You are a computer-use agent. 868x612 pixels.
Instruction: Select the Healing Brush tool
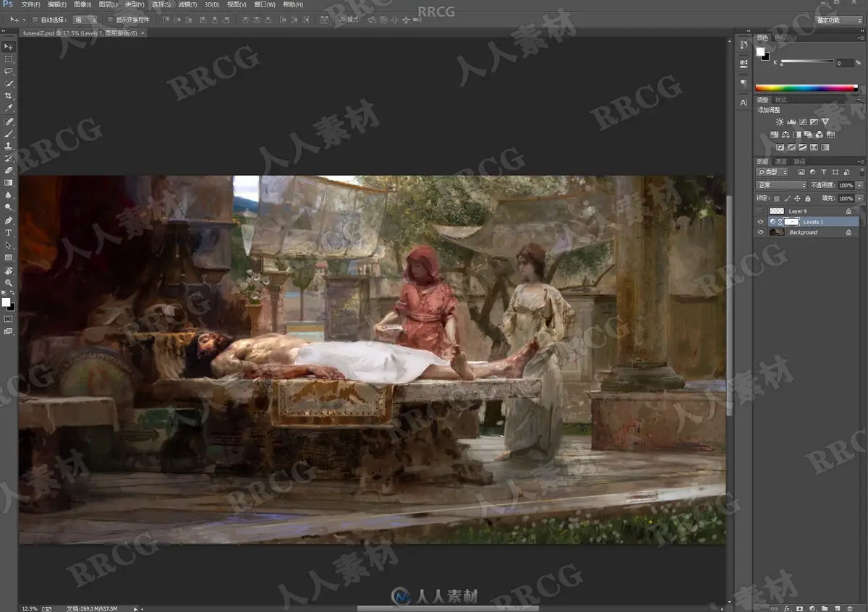(9, 122)
